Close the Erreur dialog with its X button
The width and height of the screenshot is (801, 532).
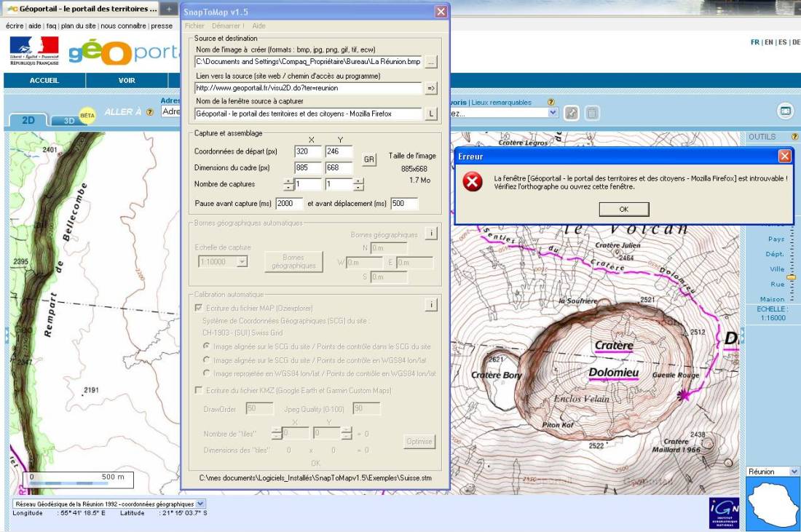[x=785, y=156]
